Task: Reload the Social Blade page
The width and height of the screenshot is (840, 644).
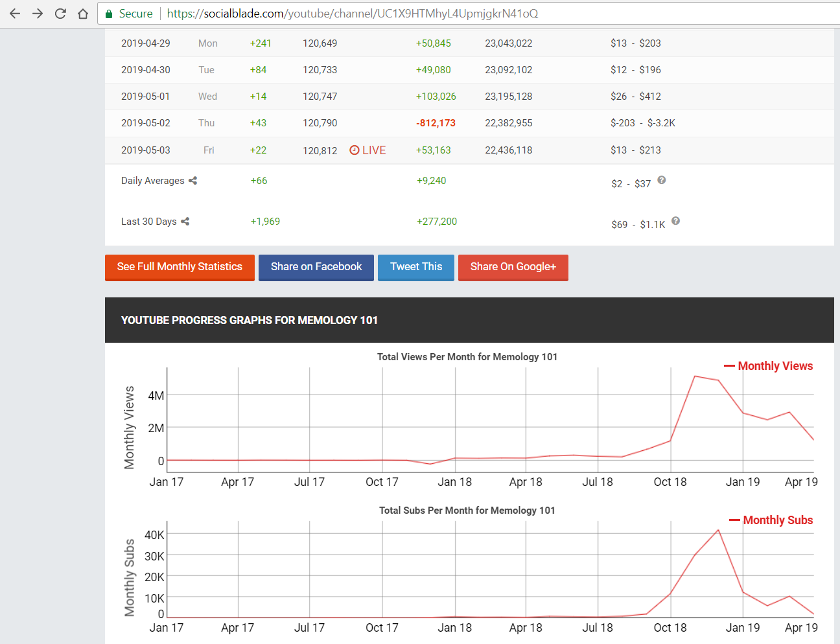Action: point(60,14)
